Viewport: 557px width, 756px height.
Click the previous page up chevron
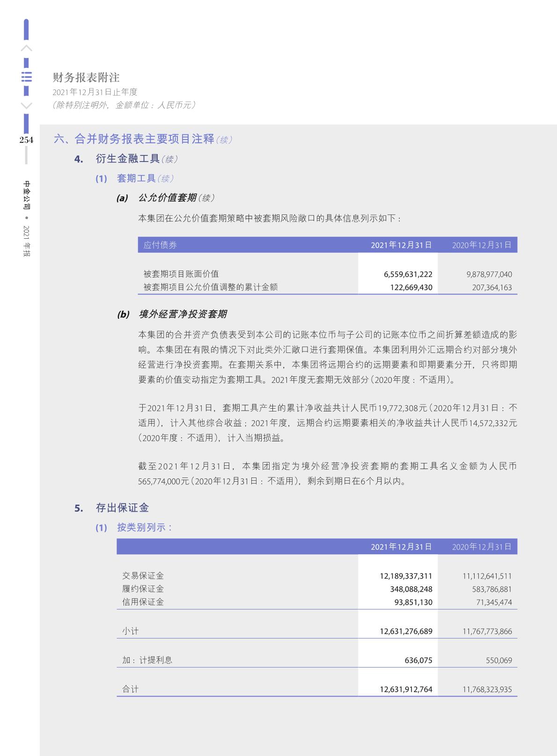coord(27,48)
